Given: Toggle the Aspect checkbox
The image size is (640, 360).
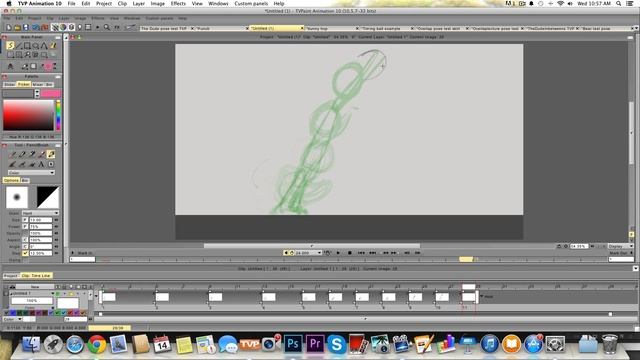Looking at the screenshot, I should (25, 240).
